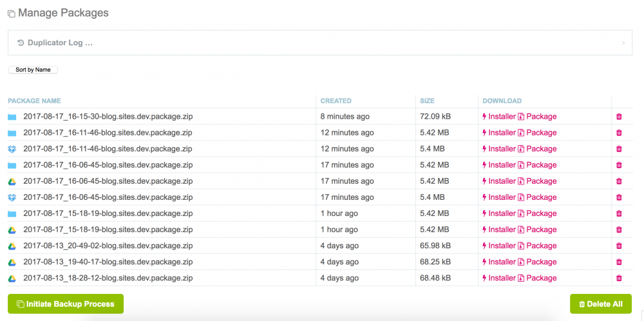Sort packages with Sort by Name button
Screen dimensions: 644x321
pyautogui.click(x=33, y=70)
